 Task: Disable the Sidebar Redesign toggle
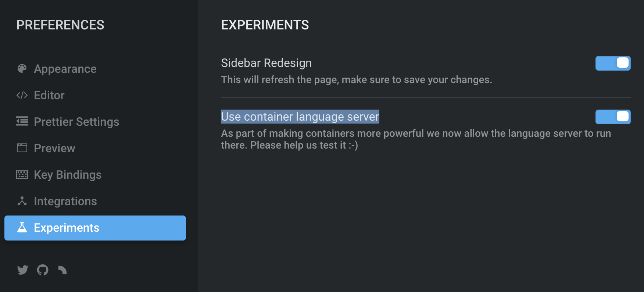tap(613, 63)
